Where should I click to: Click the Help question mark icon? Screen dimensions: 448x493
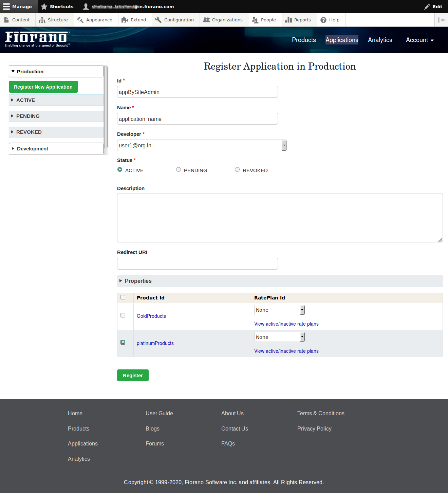click(x=323, y=20)
